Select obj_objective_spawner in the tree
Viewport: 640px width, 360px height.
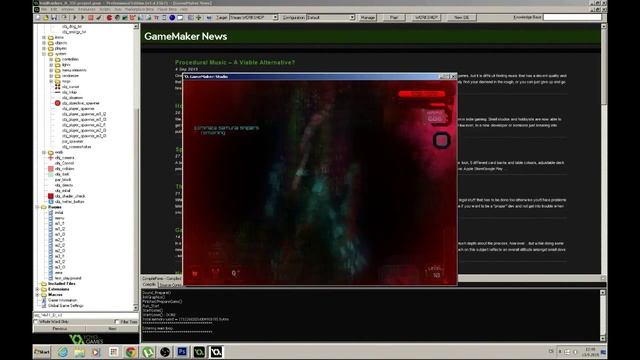[80, 103]
